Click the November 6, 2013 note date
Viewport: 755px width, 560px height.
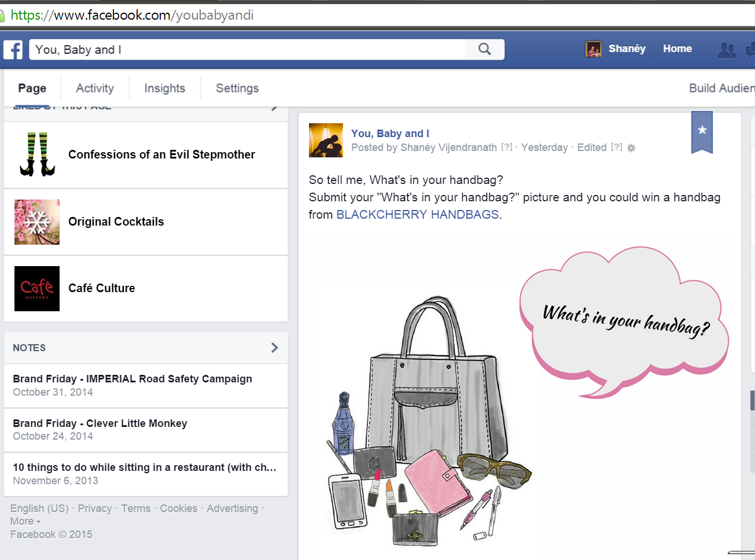point(56,481)
